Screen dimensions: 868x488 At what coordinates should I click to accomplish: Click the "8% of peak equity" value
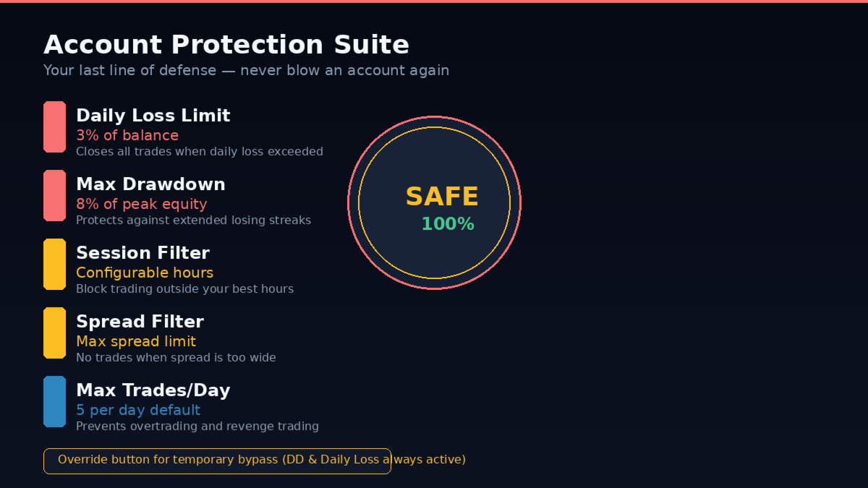[141, 204]
